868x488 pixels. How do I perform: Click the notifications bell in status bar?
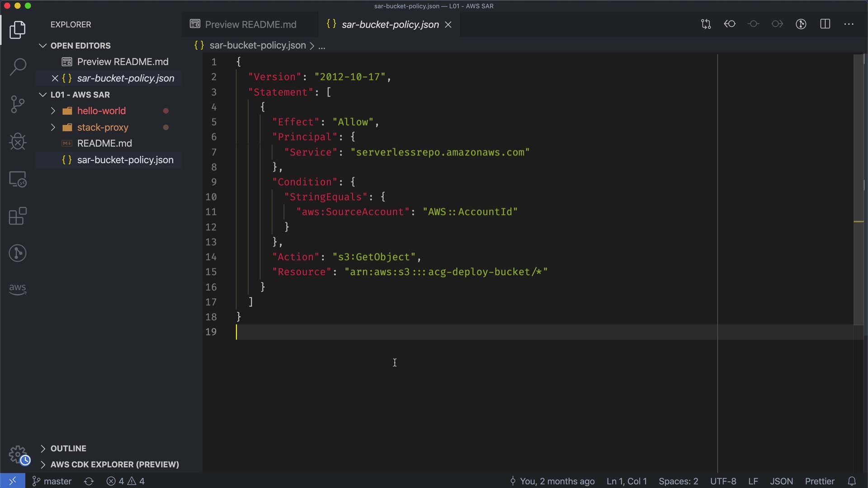pyautogui.click(x=852, y=481)
